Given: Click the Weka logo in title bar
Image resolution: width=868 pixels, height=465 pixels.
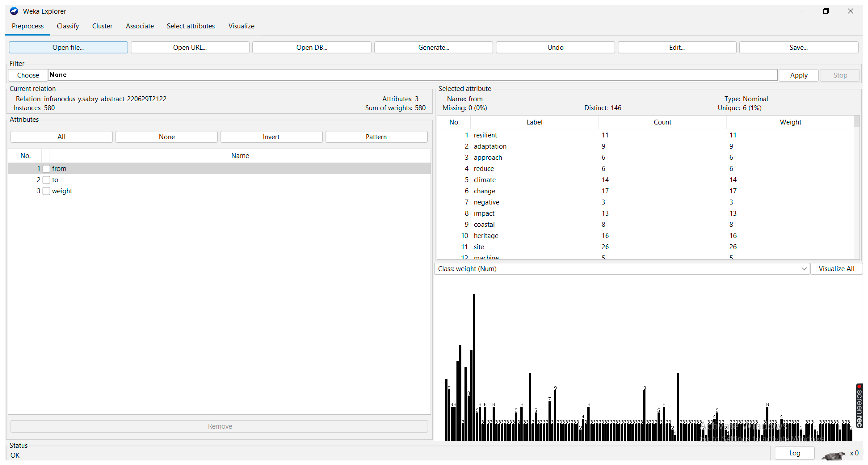Looking at the screenshot, I should [14, 11].
